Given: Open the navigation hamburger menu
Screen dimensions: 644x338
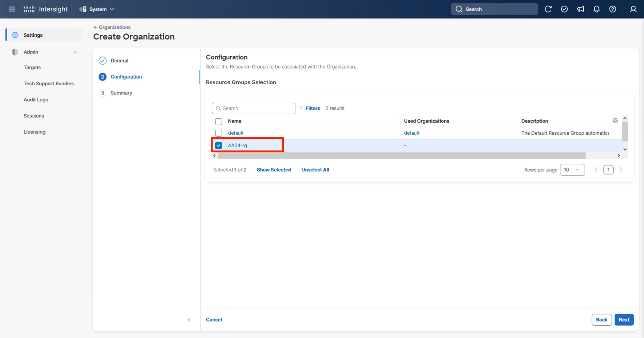Looking at the screenshot, I should [x=12, y=9].
